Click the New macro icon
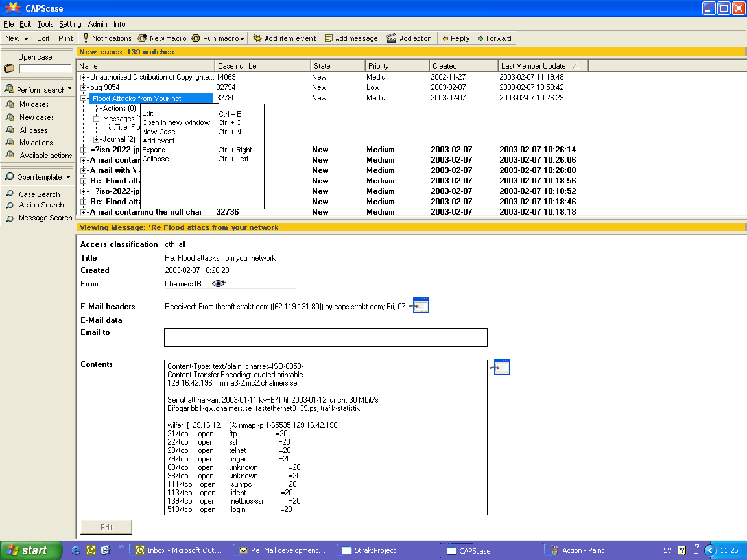 pos(142,38)
